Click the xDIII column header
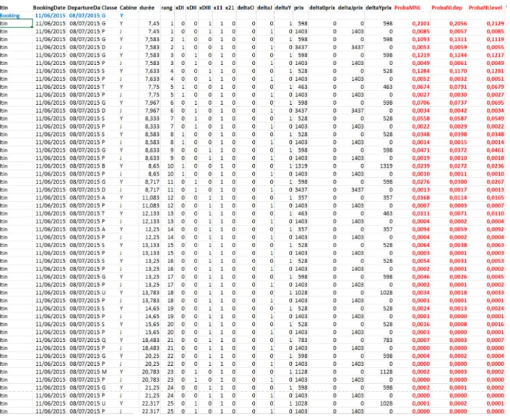Viewport: 510px width, 420px height. coord(205,7)
